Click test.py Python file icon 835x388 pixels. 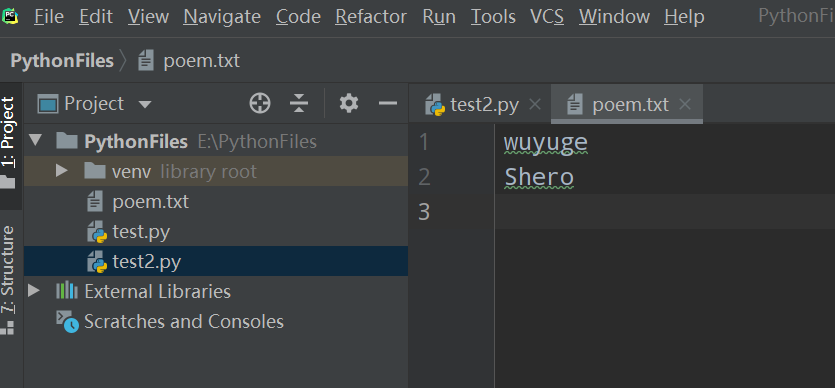tap(97, 232)
